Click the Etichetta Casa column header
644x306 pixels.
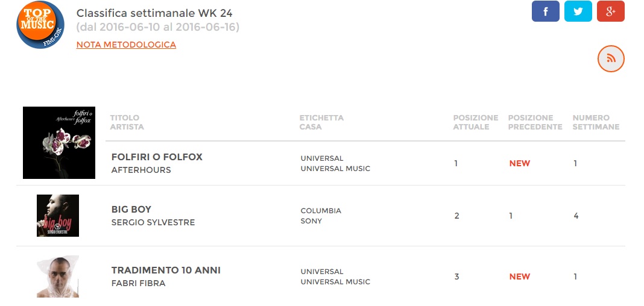click(321, 122)
